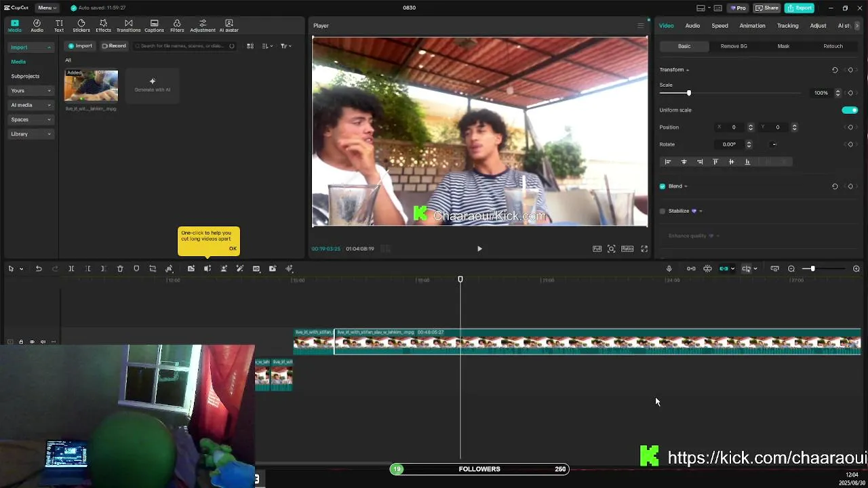Image resolution: width=868 pixels, height=488 pixels.
Task: Open the Effects panel icon
Action: click(x=103, y=26)
